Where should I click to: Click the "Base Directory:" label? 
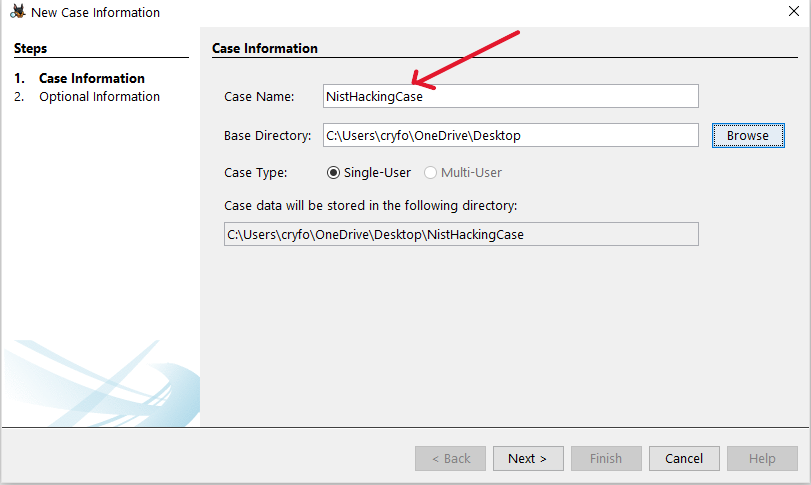pyautogui.click(x=267, y=135)
